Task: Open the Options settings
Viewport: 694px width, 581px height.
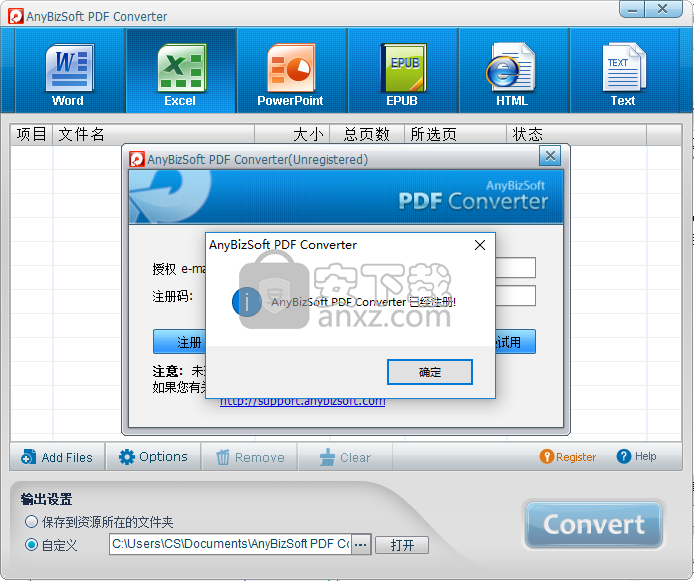Action: coord(153,457)
